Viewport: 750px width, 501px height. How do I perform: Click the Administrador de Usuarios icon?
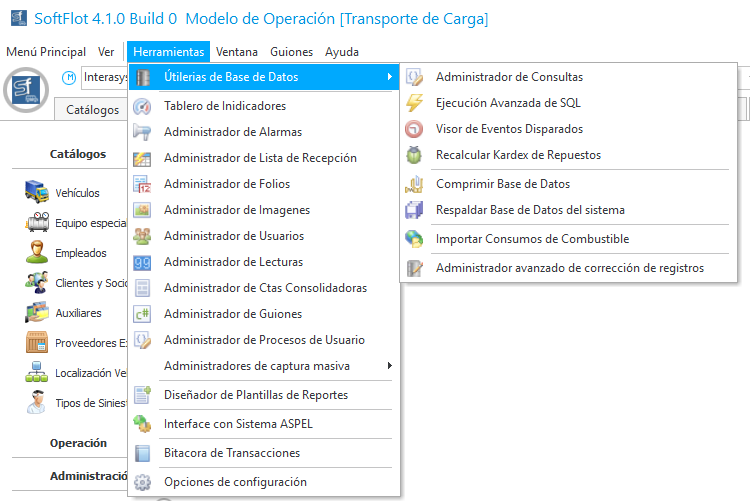point(143,236)
